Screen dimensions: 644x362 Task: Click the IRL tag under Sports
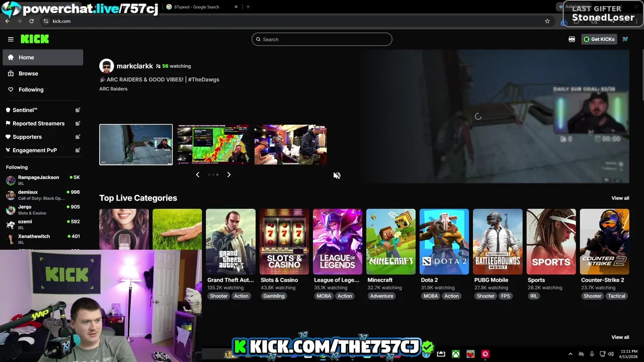(533, 296)
